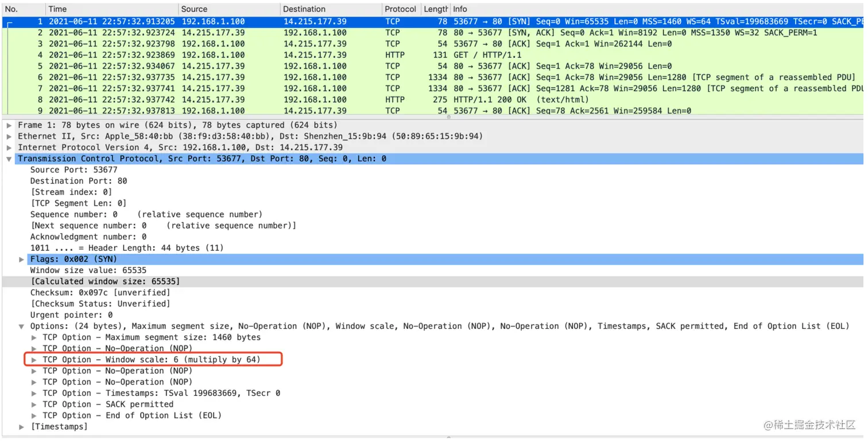
Task: Click time cell 22:57:32.923869
Action: click(112, 55)
